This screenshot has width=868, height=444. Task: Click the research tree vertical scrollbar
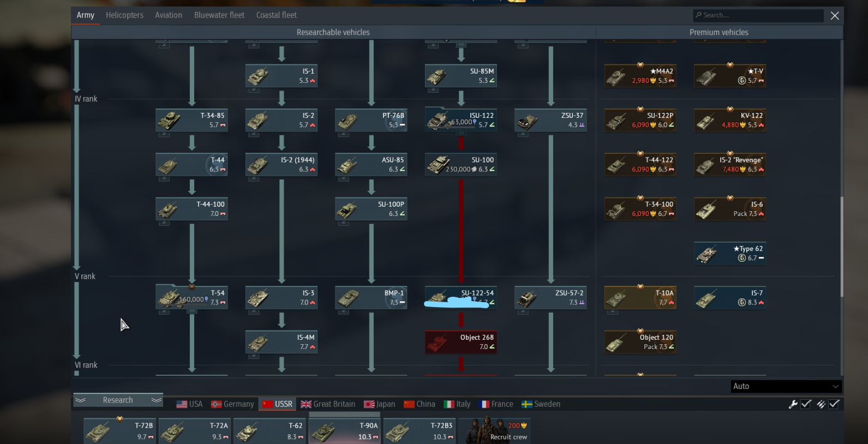(x=841, y=247)
